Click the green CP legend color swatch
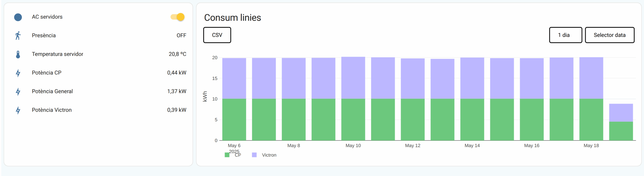Image resolution: width=644 pixels, height=176 pixels. (x=227, y=155)
